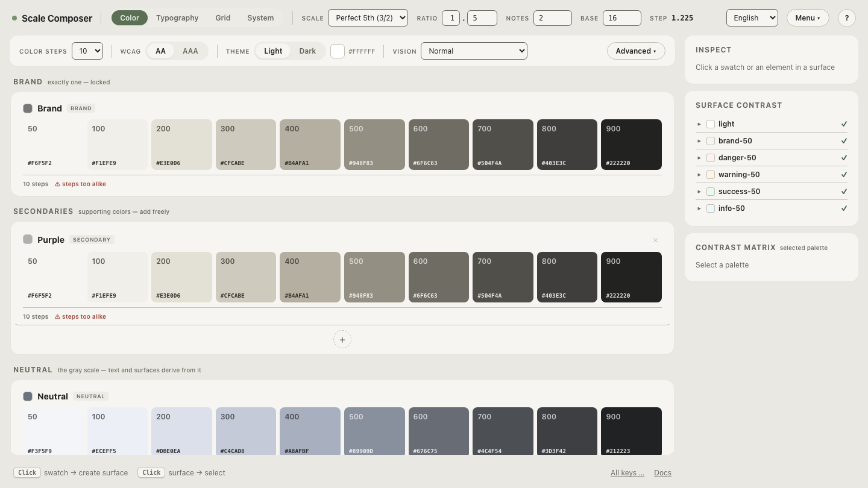Select Purple 300 swatch #CFCABE

click(x=246, y=277)
